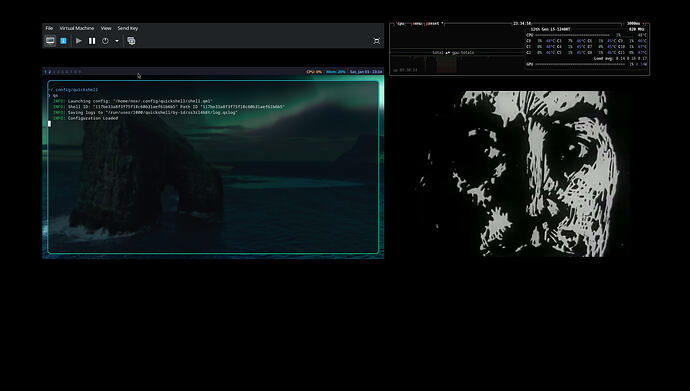Show virtual hardware details (info icon)
This screenshot has width=690, height=391.
[63, 41]
